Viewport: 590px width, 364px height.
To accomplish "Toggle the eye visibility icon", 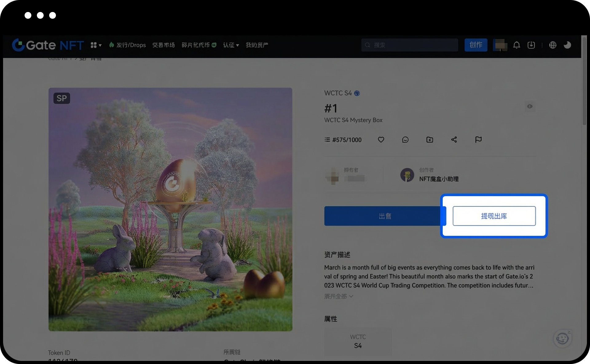I will (x=529, y=106).
